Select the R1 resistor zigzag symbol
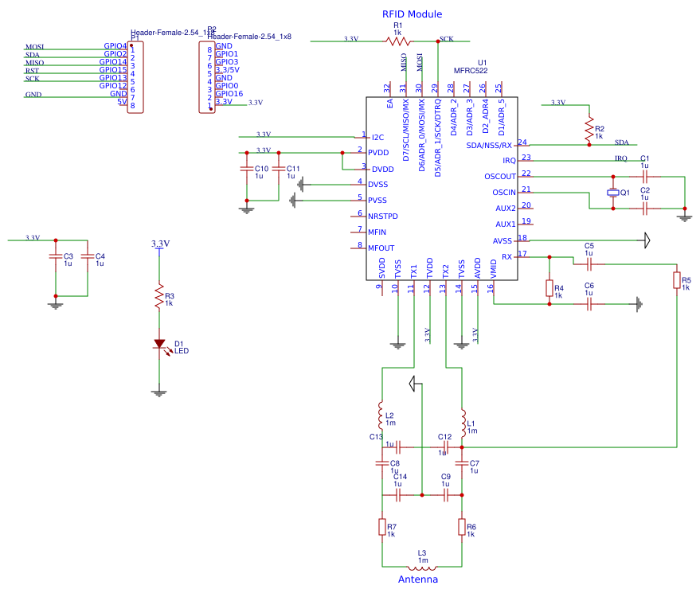The image size is (700, 593). click(397, 41)
